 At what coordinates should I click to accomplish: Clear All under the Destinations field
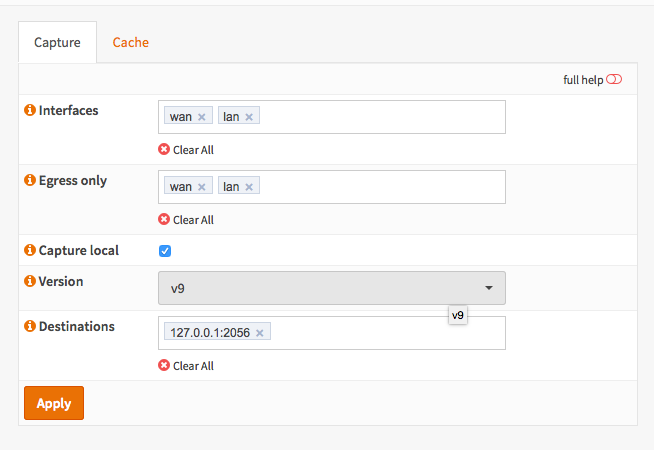(x=186, y=366)
